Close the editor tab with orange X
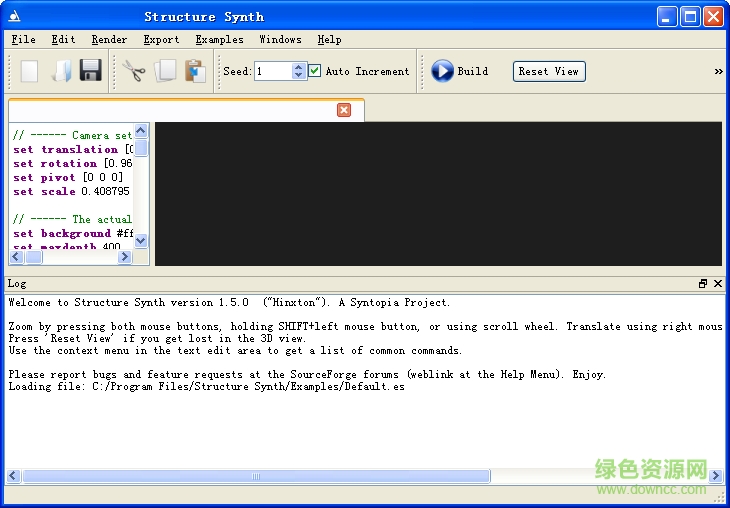Image resolution: width=730 pixels, height=508 pixels. (x=344, y=110)
